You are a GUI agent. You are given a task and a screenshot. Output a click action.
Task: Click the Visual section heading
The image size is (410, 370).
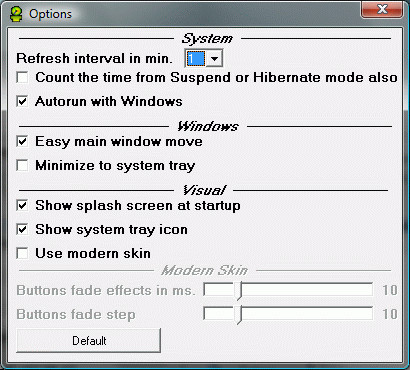point(204,190)
